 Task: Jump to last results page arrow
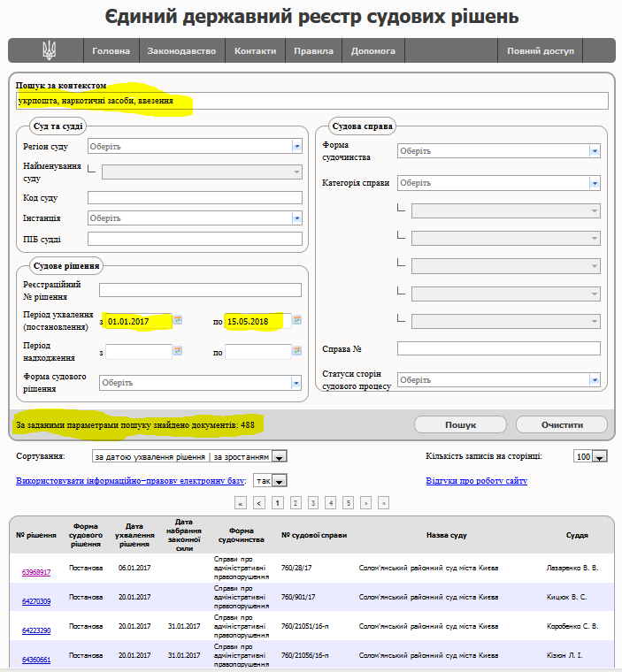click(x=384, y=502)
